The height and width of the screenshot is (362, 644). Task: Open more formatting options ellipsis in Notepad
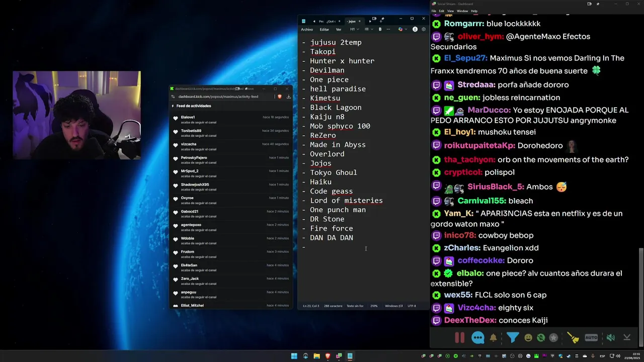[388, 29]
